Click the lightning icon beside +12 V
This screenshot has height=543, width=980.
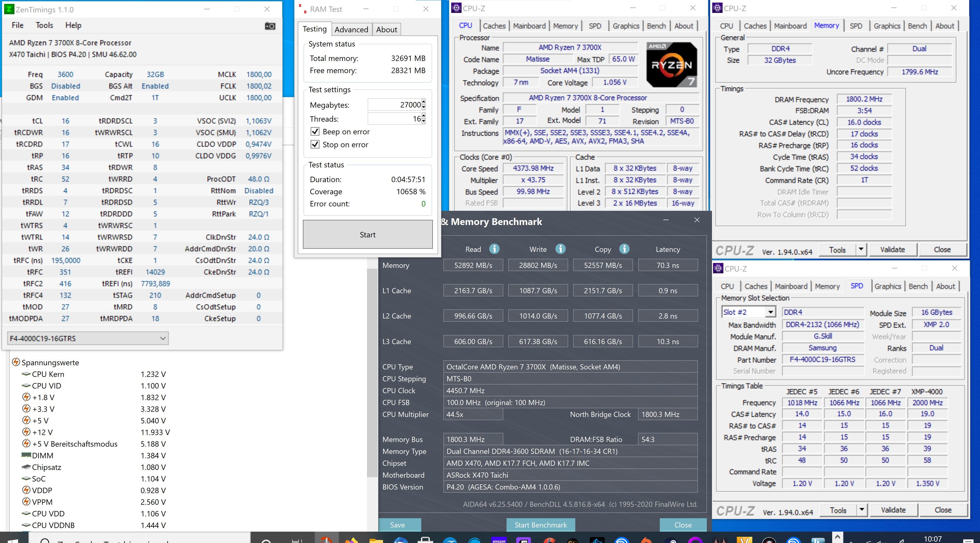26,432
